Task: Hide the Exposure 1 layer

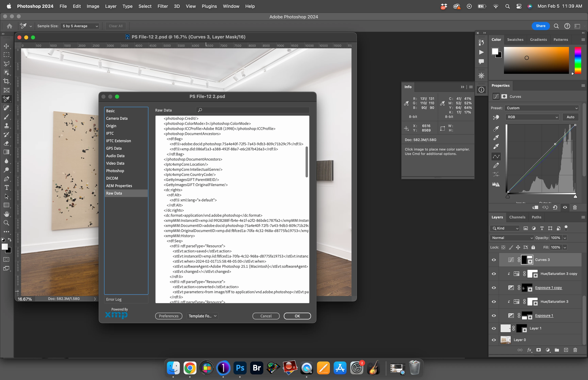Action: pos(494,316)
